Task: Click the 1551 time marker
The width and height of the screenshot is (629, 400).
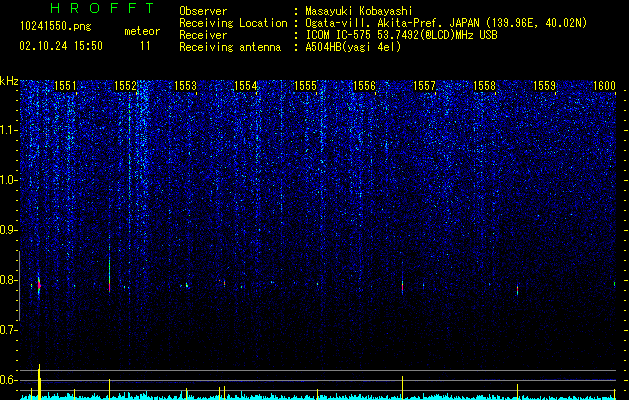Action: [65, 86]
